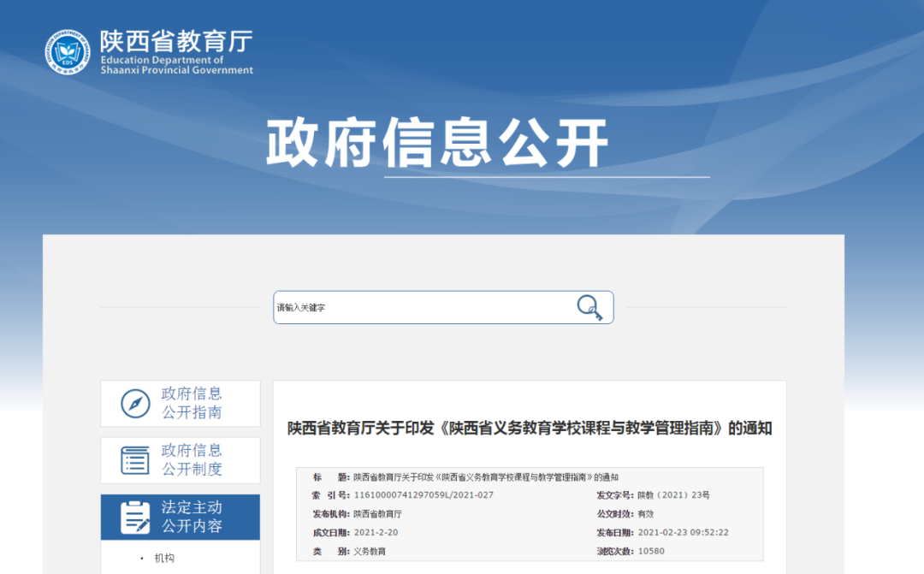Image resolution: width=924 pixels, height=574 pixels.
Task: Open the 政府信息公开指南 sidebar entry
Action: (x=192, y=403)
